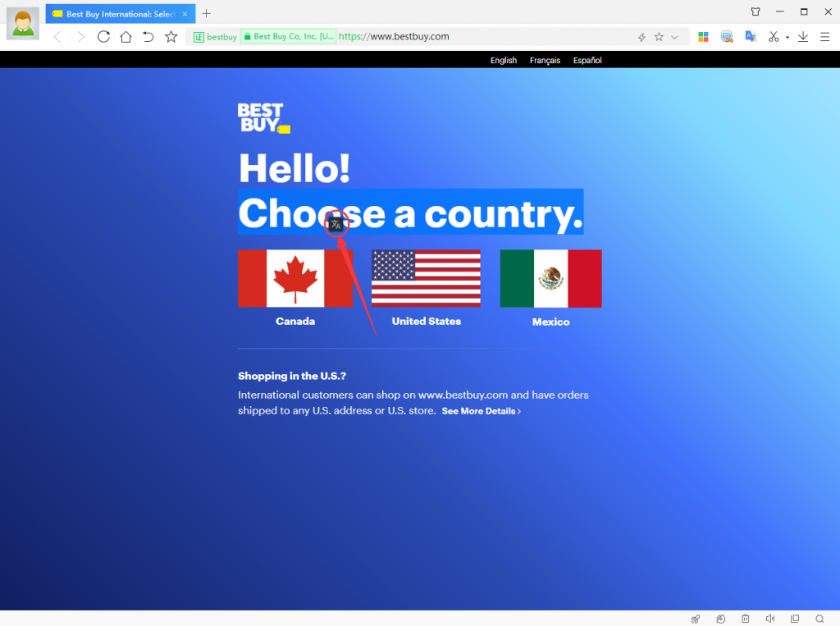840x626 pixels.
Task: Toggle the page sound speaker icon
Action: point(769,619)
